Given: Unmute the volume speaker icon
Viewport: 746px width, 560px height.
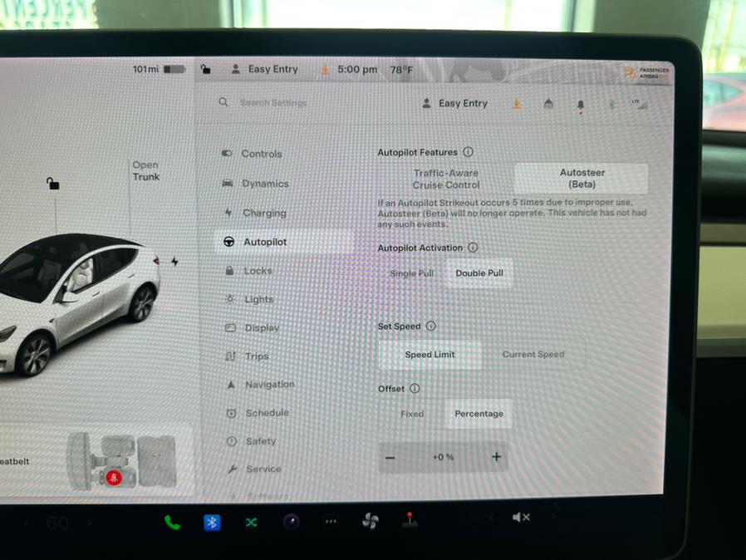Looking at the screenshot, I should pos(521,518).
